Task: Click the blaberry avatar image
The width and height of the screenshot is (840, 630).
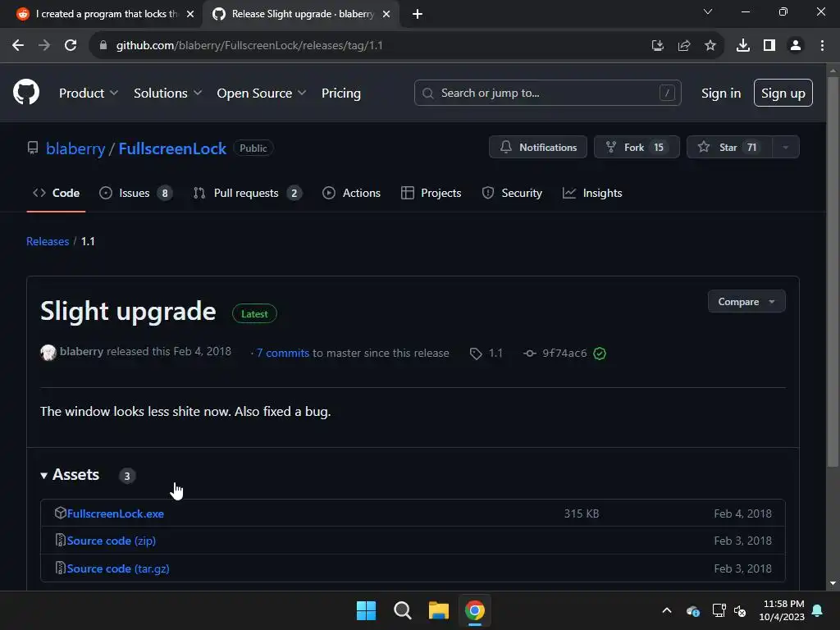Action: 48,353
